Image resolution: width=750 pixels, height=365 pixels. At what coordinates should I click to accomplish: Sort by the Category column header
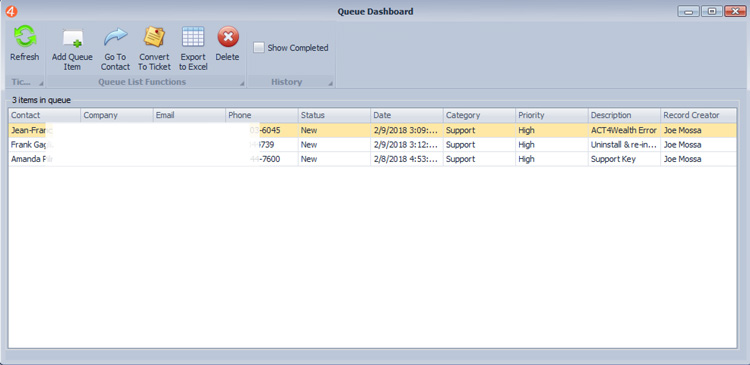click(479, 115)
